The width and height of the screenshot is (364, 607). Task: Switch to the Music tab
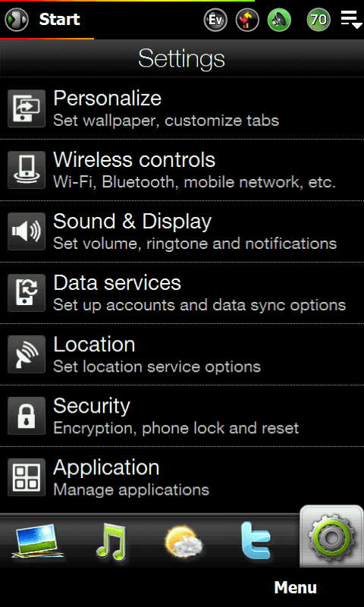click(111, 542)
